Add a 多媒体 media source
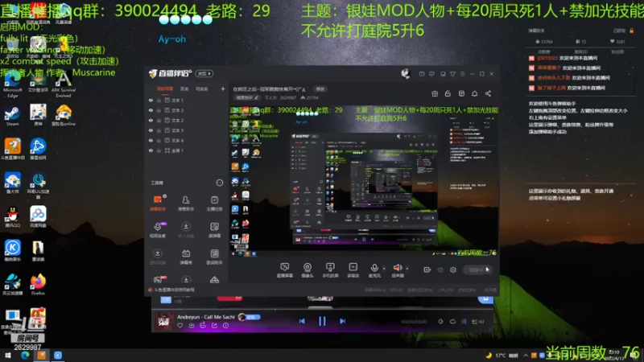Image resolution: width=644 pixels, height=362 pixels. click(353, 269)
